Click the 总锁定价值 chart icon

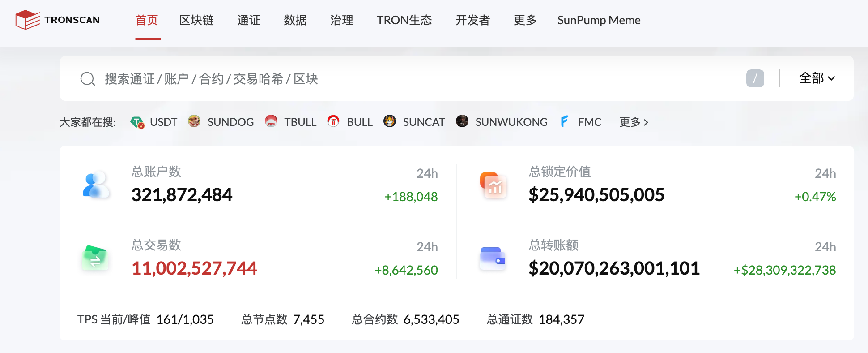click(x=493, y=185)
